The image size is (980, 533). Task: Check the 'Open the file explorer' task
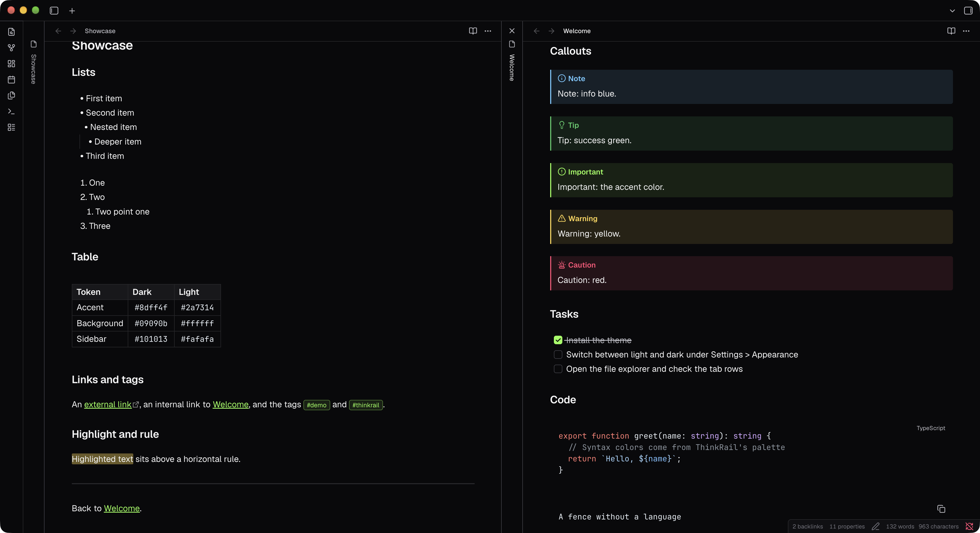click(x=558, y=369)
